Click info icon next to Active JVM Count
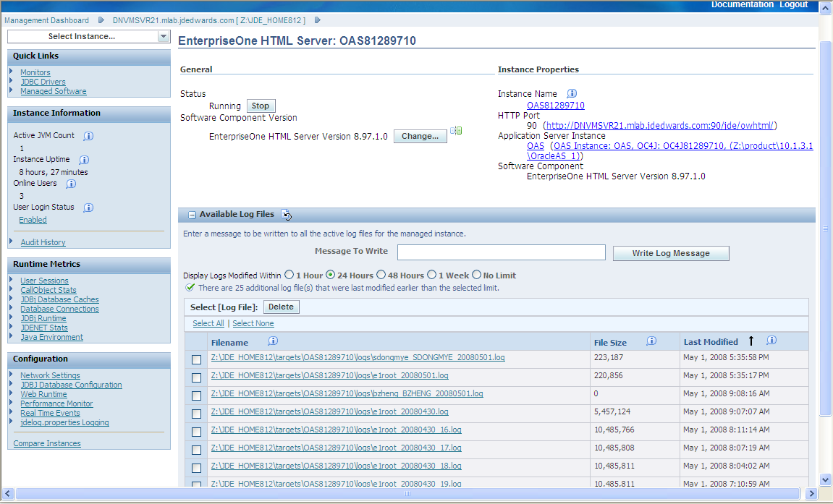Viewport: 833px width, 504px height. pos(88,136)
